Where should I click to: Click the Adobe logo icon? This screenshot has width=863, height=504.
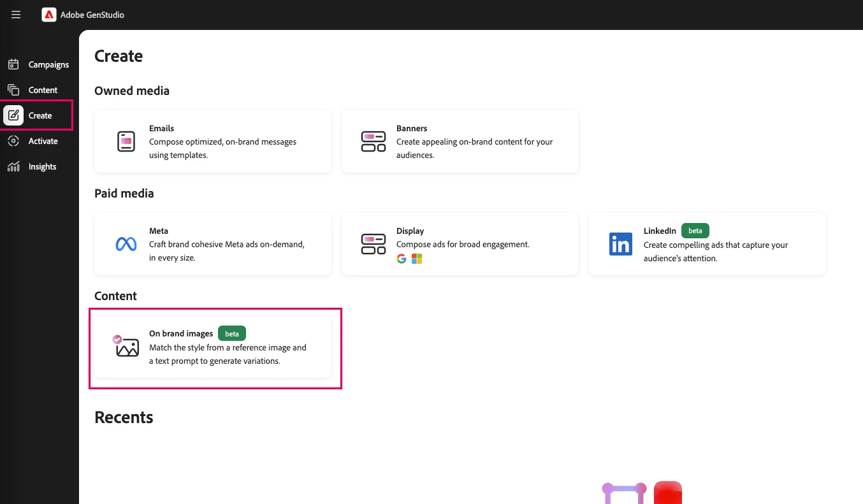tap(49, 15)
